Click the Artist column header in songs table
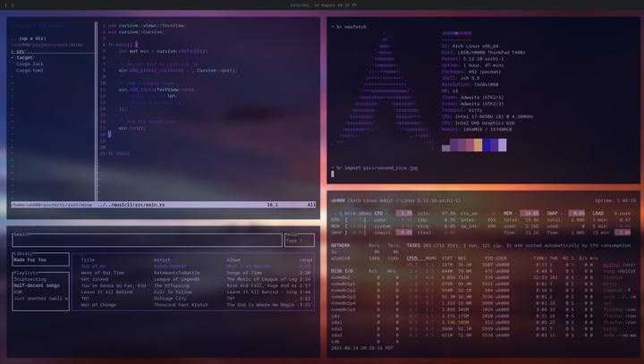The width and height of the screenshot is (644, 364). coord(162,260)
